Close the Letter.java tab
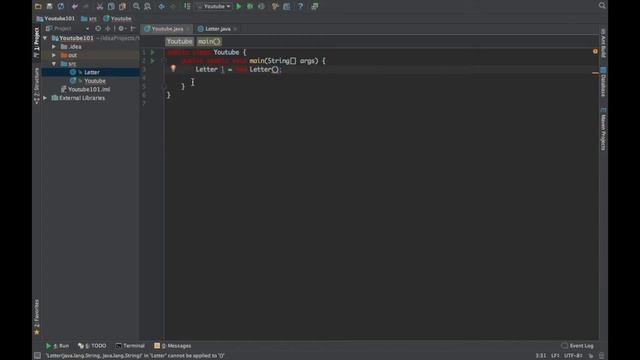The image size is (640, 360). 235,29
